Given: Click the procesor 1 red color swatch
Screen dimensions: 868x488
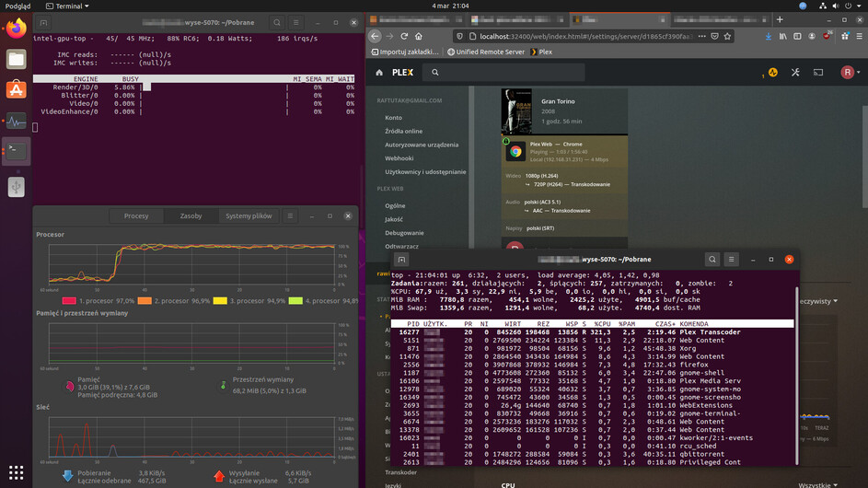Looking at the screenshot, I should (x=68, y=301).
